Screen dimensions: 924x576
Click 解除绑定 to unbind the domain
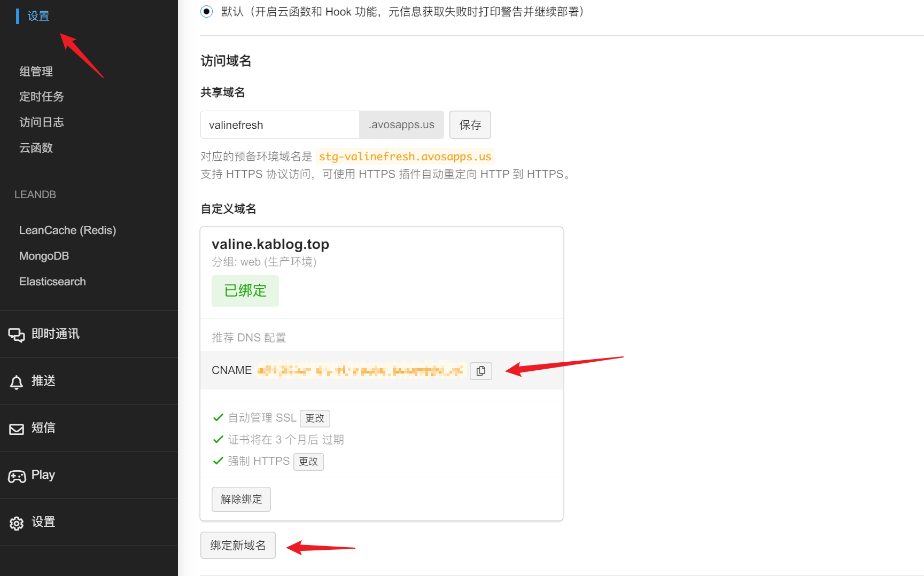(241, 499)
